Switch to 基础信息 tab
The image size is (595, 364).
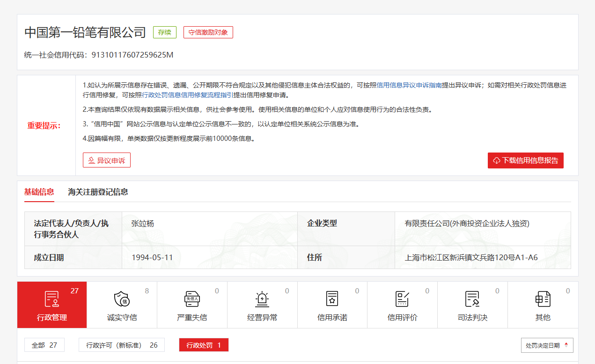pos(39,192)
